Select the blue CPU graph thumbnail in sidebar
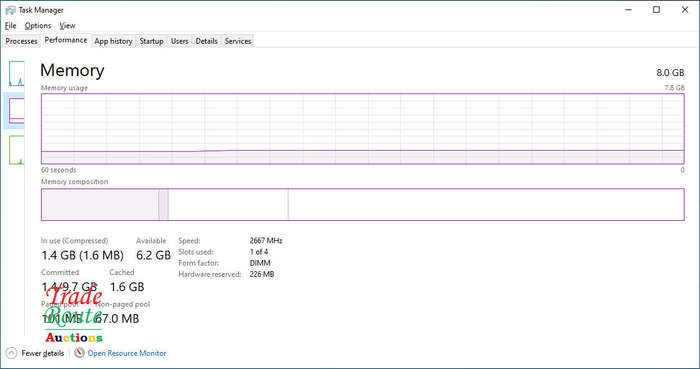Viewport: 700px width, 369px height. coord(17,74)
